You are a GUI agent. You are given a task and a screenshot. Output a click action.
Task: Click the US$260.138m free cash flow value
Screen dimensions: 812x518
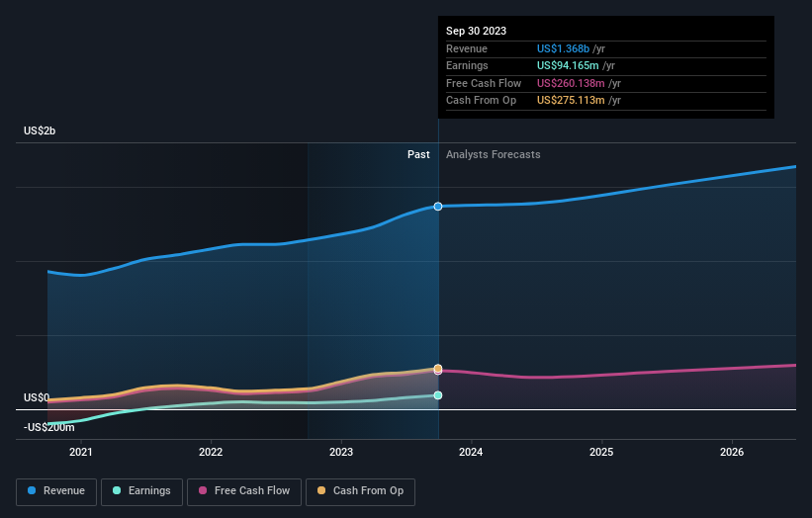571,83
